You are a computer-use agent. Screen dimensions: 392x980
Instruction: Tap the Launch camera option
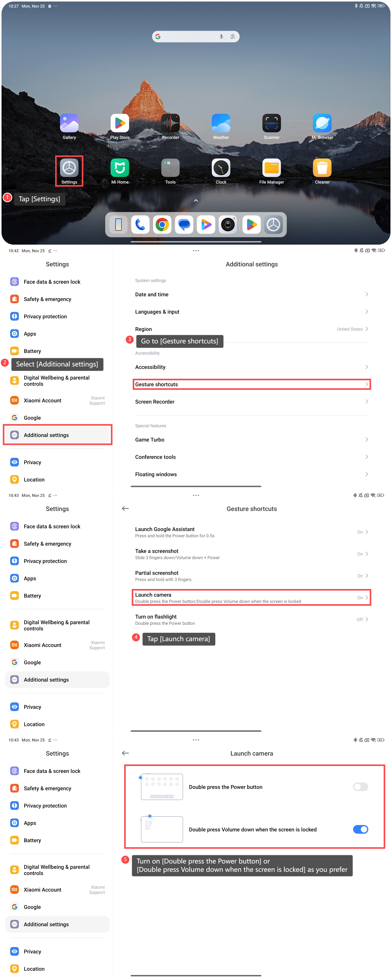click(252, 598)
